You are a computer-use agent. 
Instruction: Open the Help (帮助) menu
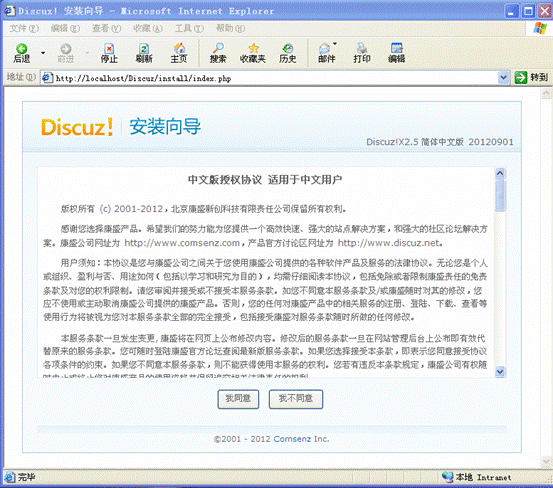point(230,28)
